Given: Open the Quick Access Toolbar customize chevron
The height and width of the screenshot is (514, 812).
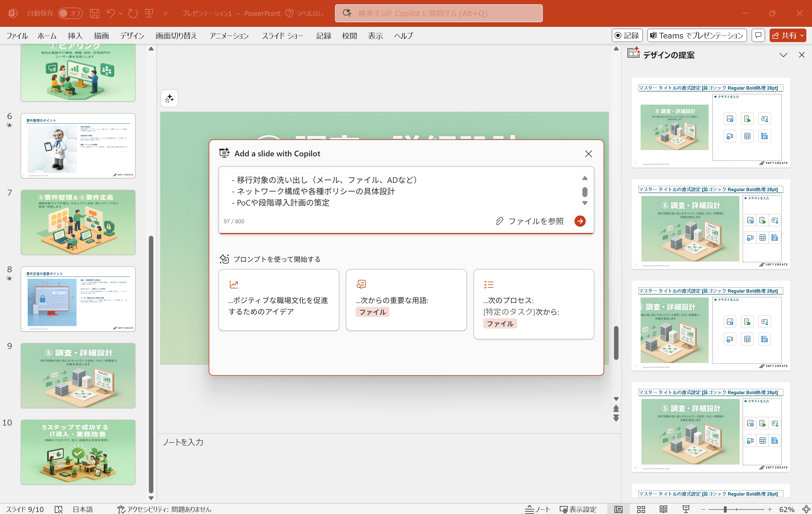Looking at the screenshot, I should pos(165,13).
